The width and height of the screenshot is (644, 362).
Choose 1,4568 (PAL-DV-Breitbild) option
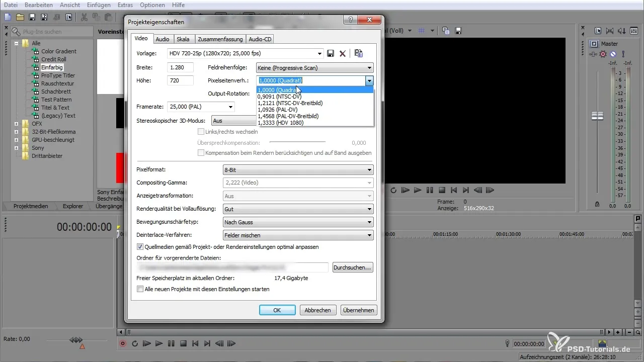tap(315, 116)
